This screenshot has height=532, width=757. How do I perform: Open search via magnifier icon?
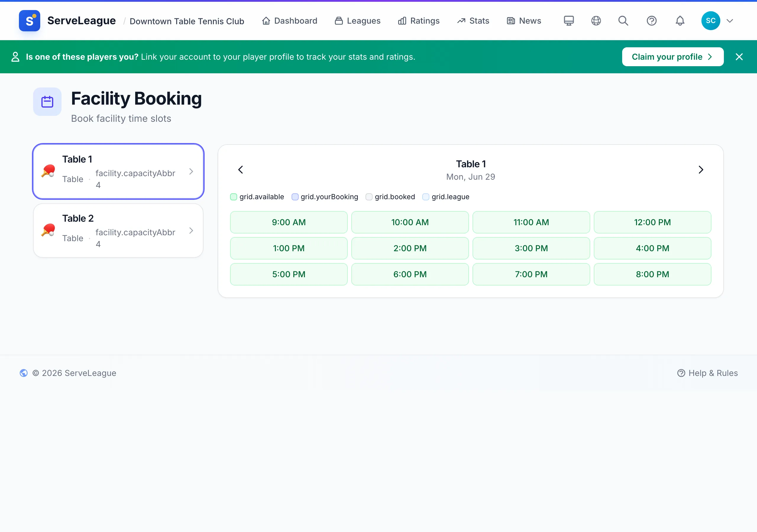pyautogui.click(x=623, y=21)
